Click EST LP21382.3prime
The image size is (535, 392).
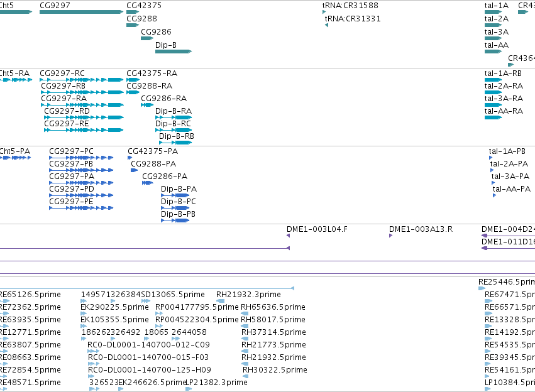point(189,389)
